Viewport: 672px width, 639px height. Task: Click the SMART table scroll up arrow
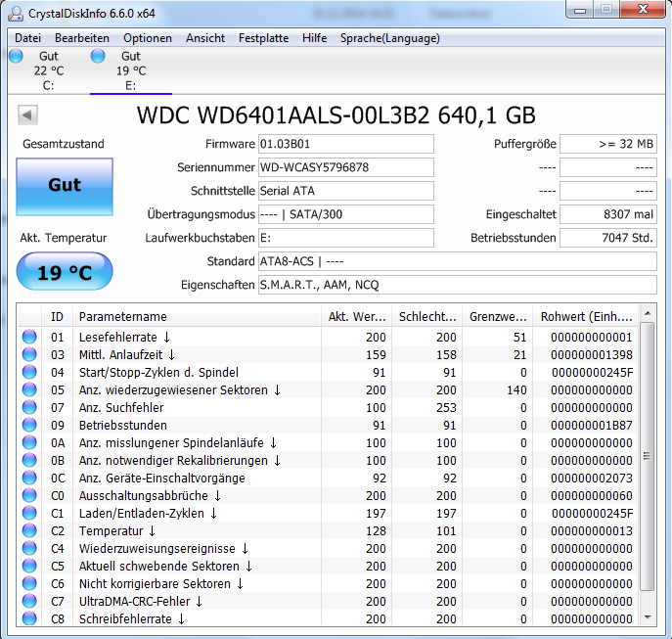[x=648, y=313]
